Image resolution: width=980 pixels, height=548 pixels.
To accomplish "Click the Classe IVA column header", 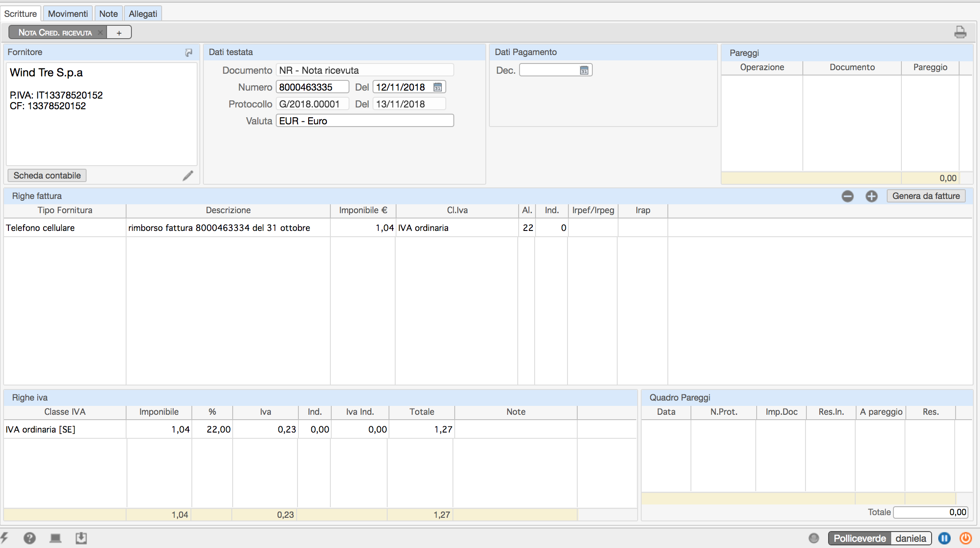I will tap(65, 412).
